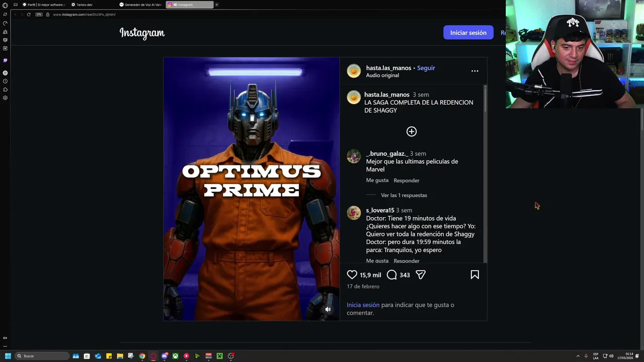Open the Minecraft creeper taskbar icon
The width and height of the screenshot is (644, 362).
219,356
